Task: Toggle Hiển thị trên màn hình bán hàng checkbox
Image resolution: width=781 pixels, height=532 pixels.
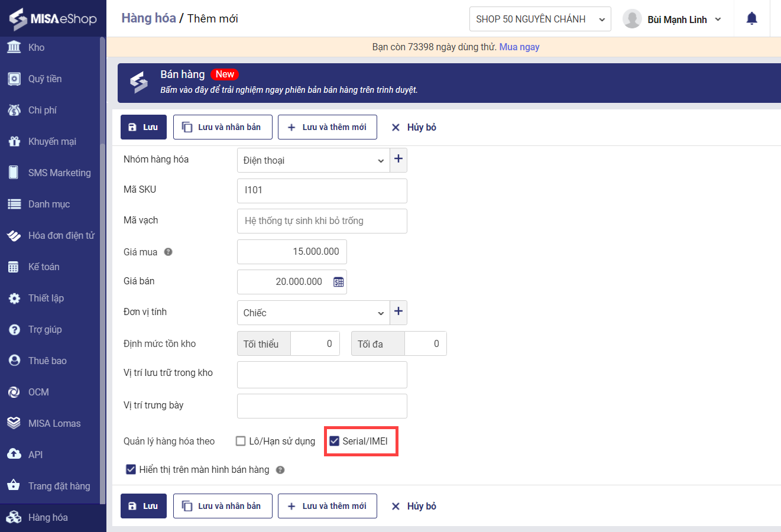Action: click(x=131, y=469)
